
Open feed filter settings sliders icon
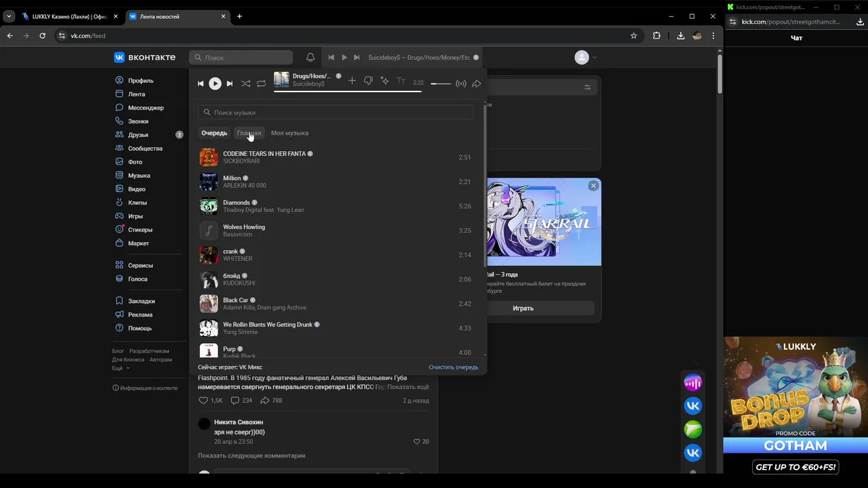(588, 87)
